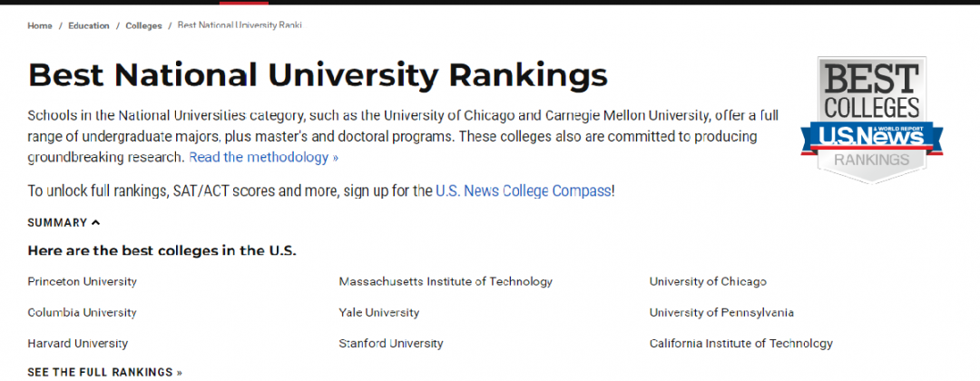Click Stanford University link

tap(390, 344)
